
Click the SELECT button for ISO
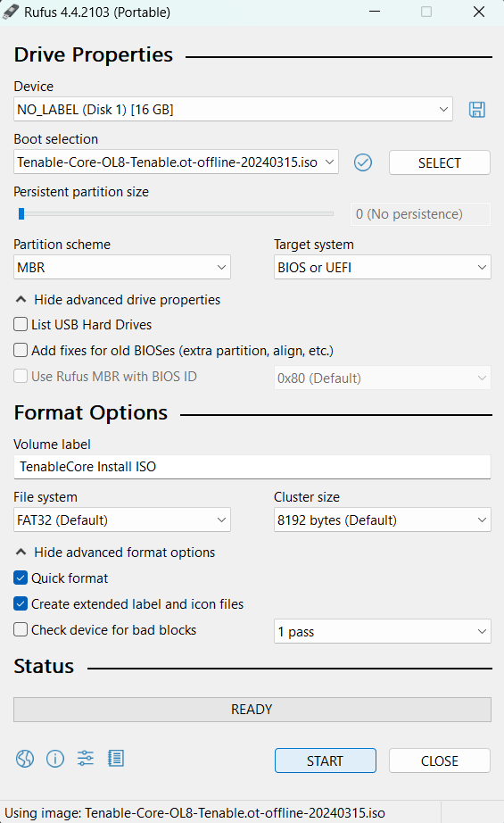(x=440, y=162)
